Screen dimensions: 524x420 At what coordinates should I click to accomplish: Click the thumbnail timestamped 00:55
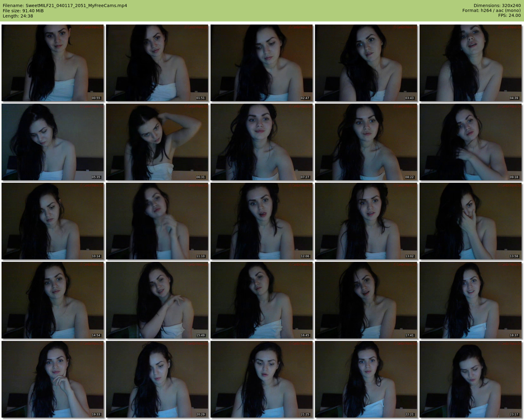tap(53, 63)
